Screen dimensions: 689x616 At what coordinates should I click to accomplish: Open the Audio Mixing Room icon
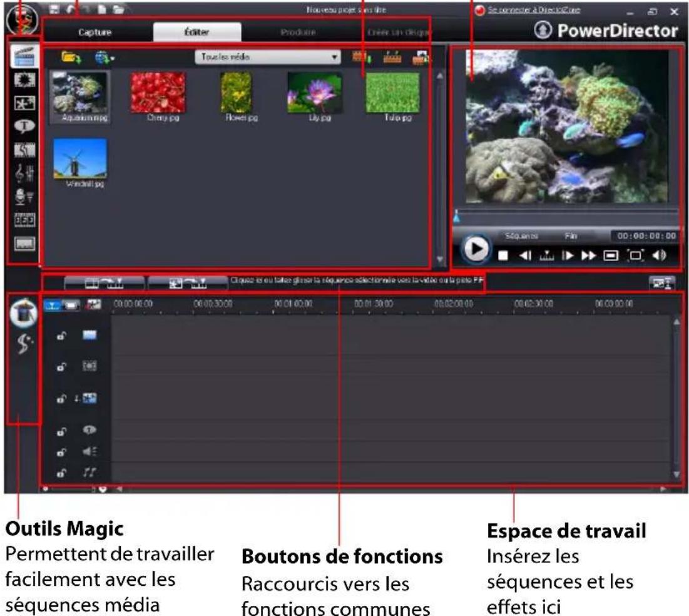24,173
